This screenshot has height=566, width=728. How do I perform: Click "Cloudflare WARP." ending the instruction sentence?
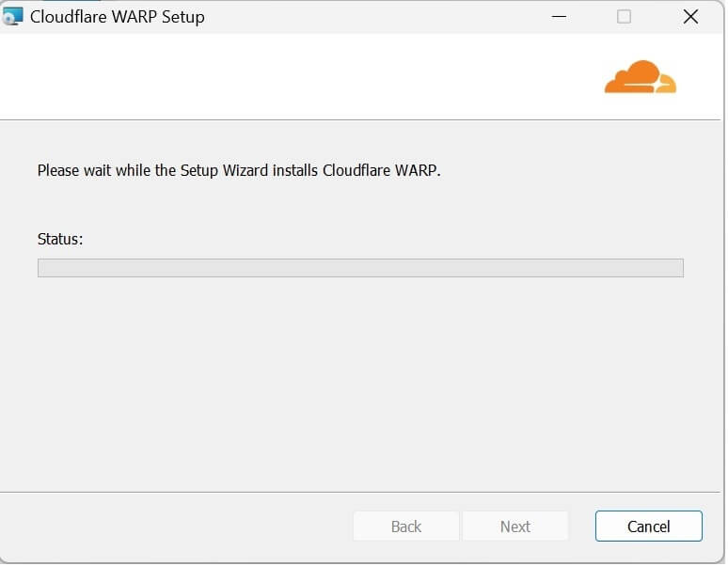coord(381,170)
